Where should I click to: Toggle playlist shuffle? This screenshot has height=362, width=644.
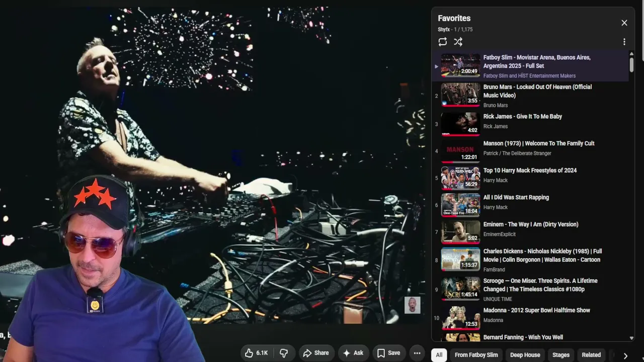click(x=458, y=42)
